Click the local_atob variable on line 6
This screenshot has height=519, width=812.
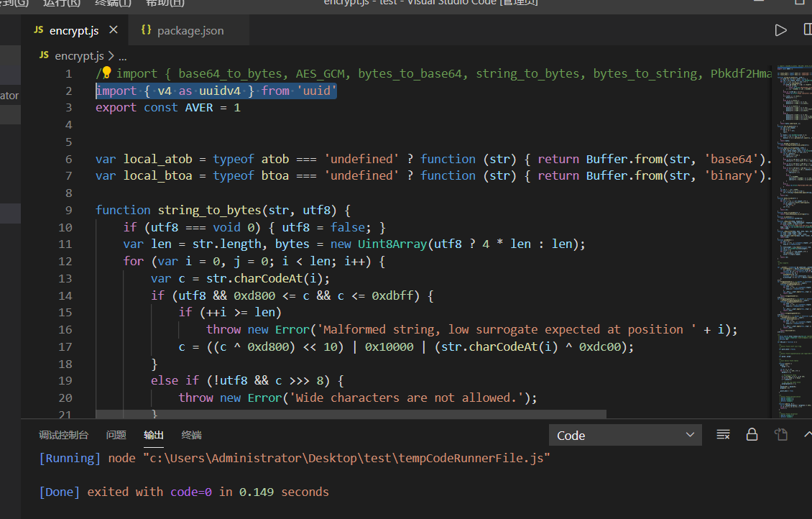(x=157, y=159)
